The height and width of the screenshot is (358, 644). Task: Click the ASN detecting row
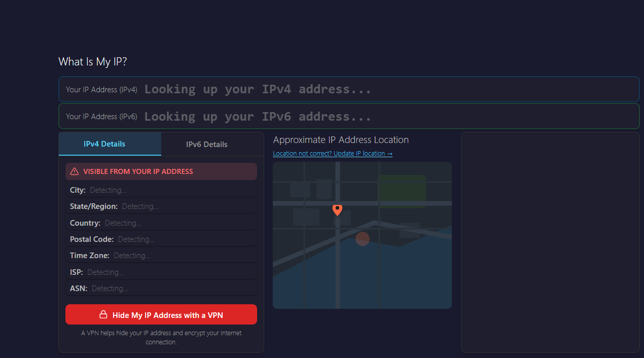(161, 289)
